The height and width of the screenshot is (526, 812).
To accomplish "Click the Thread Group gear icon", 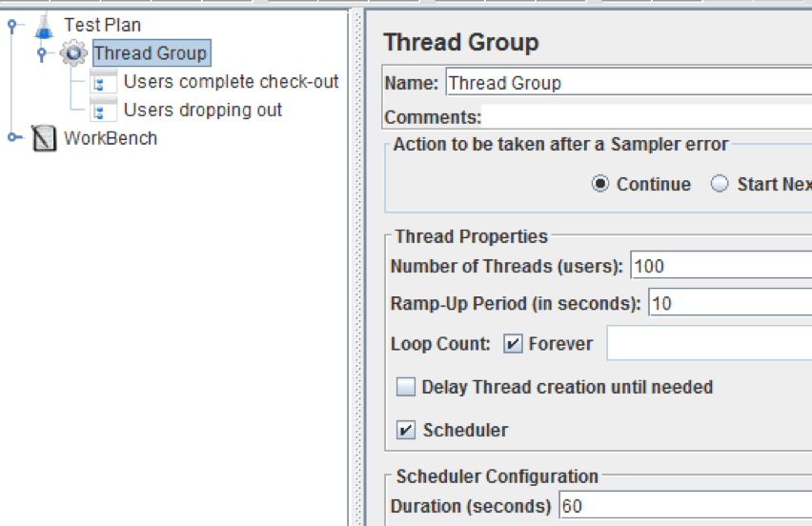I will 73,52.
